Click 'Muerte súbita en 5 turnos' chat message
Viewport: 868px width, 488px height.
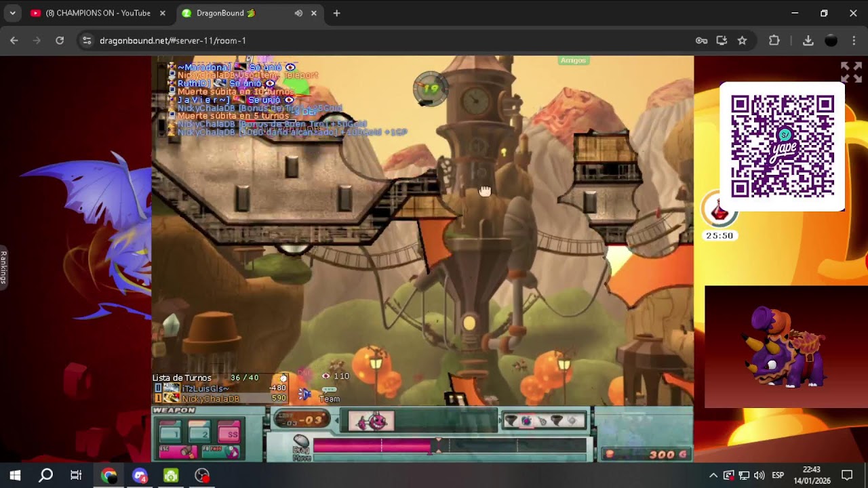tap(233, 116)
